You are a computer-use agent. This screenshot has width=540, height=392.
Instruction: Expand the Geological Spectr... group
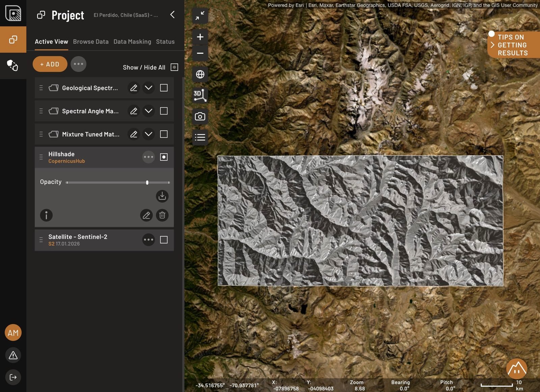[148, 88]
